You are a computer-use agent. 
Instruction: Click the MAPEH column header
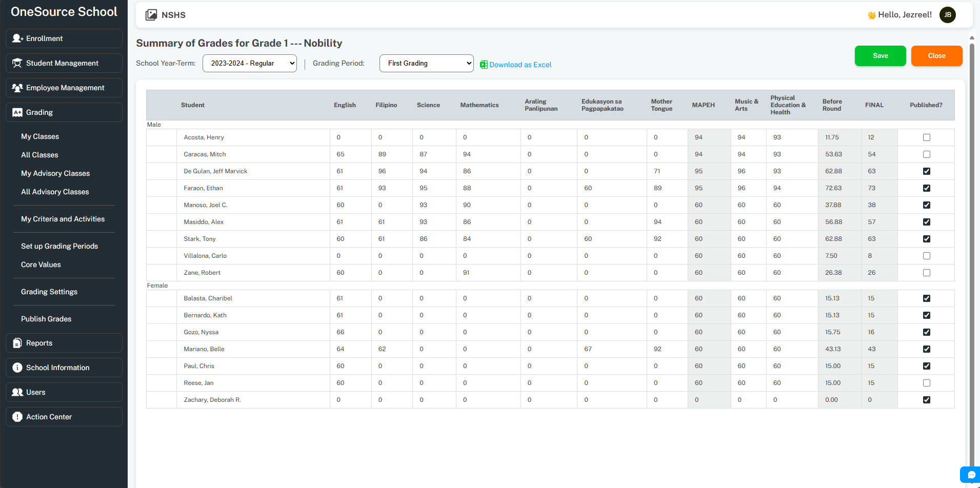[x=704, y=105]
